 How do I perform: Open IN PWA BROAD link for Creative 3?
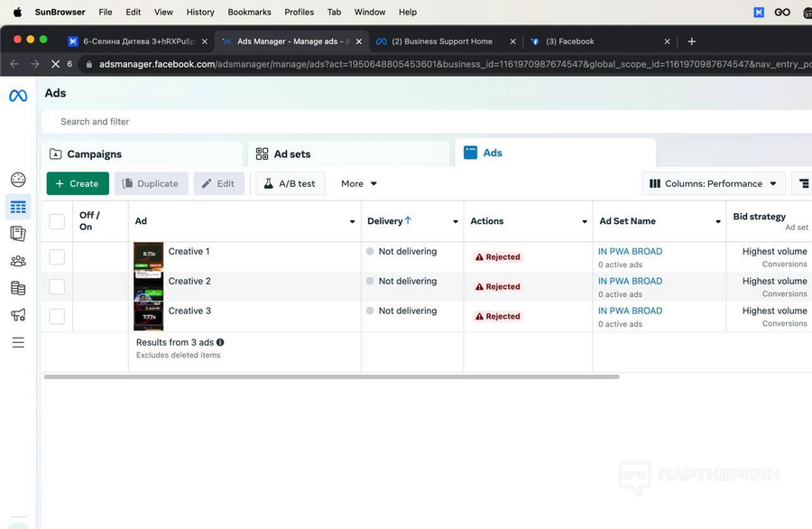[x=630, y=311]
